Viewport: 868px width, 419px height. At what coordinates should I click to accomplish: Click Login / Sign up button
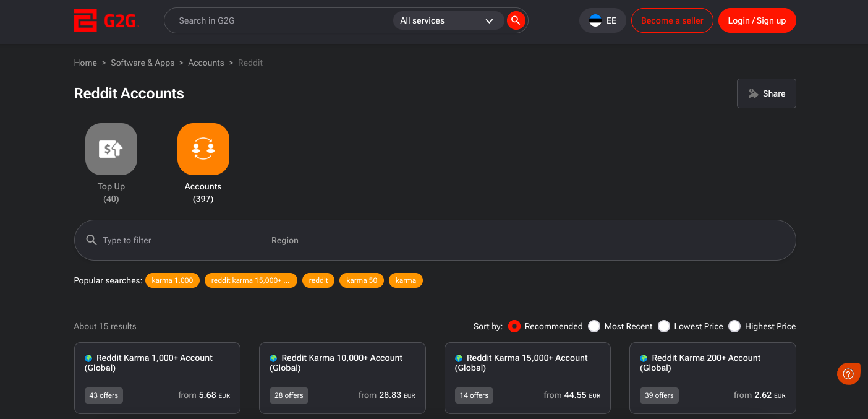[757, 20]
